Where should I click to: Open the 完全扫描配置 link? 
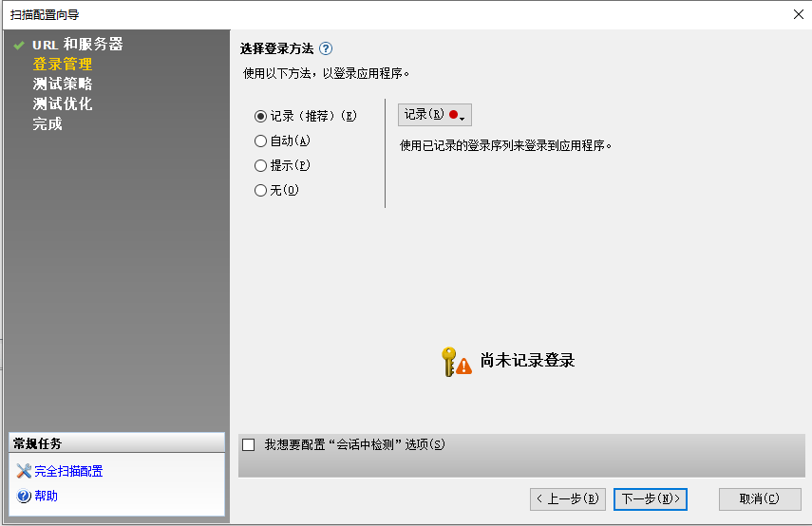(x=69, y=471)
